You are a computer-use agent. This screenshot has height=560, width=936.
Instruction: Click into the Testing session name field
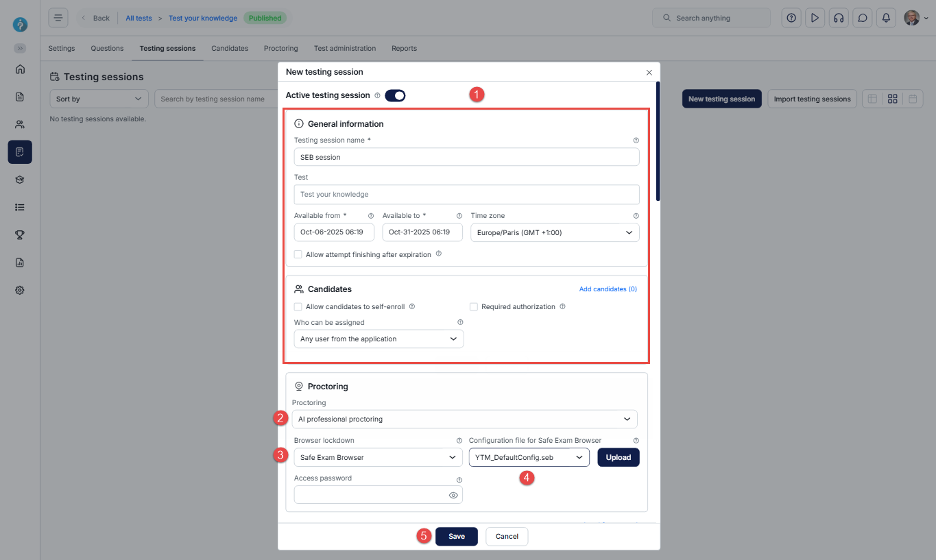tap(466, 157)
